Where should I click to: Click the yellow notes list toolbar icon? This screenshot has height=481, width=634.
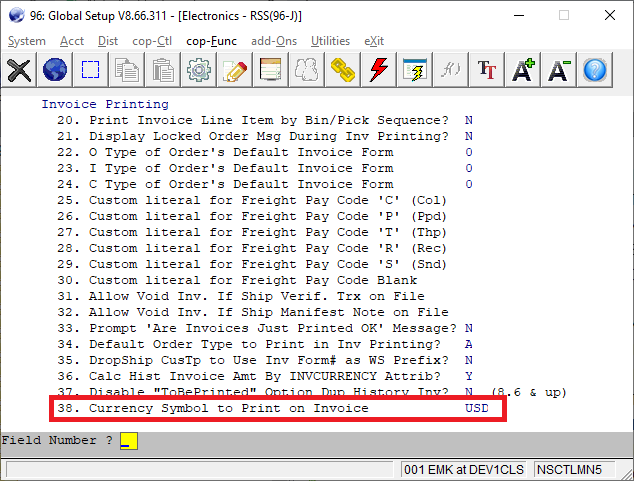271,70
